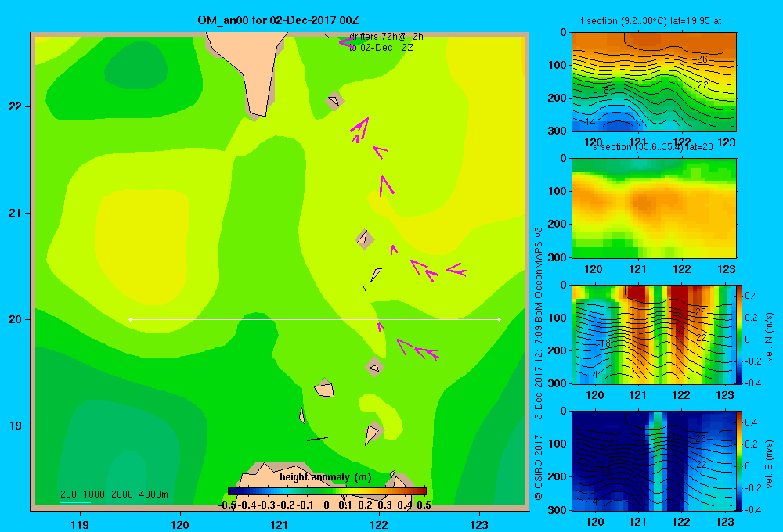783x532 pixels.
Task: Click the salinity section plot thumbnail
Action: coord(654,208)
